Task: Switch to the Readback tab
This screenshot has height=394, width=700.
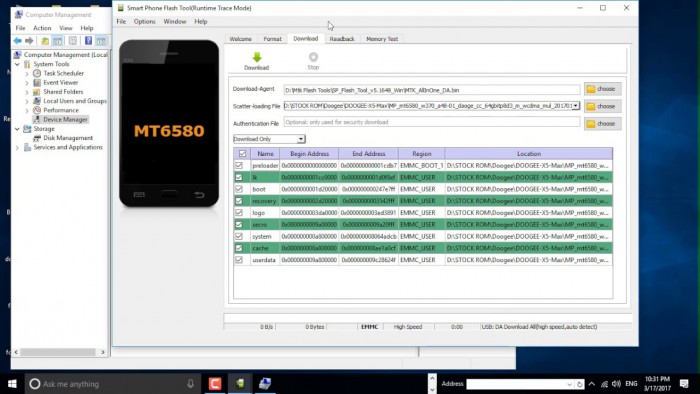Action: 342,39
